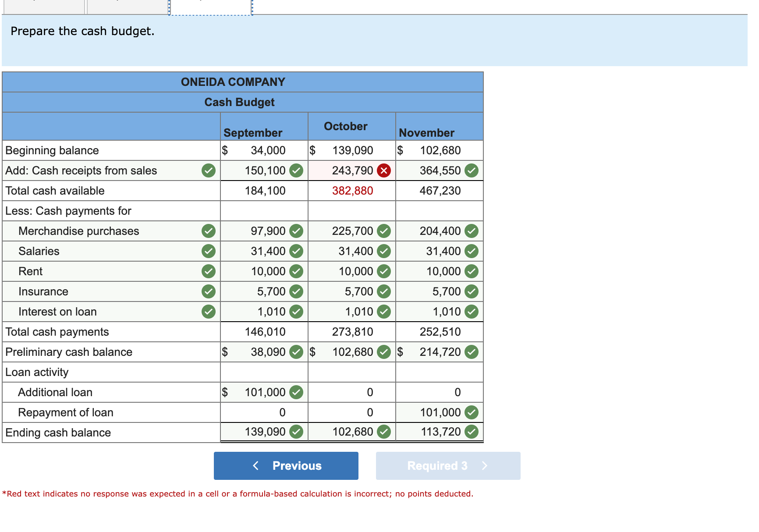This screenshot has height=532, width=759.
Task: Click the Cash Budget heading
Action: (x=239, y=102)
